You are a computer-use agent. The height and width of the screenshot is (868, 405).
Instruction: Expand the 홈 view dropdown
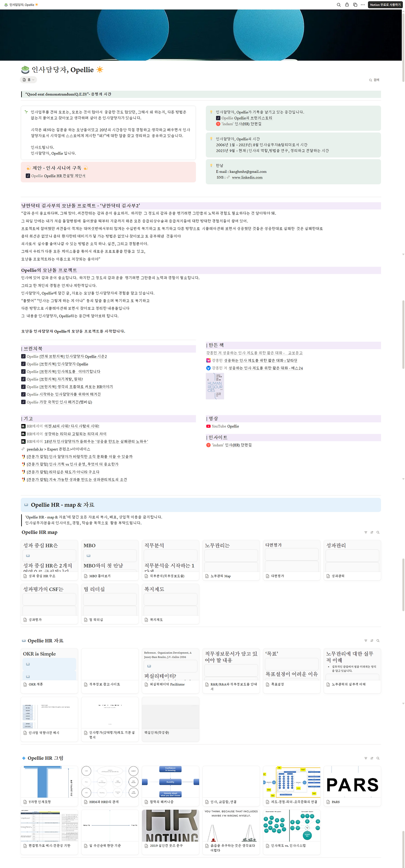(x=28, y=80)
